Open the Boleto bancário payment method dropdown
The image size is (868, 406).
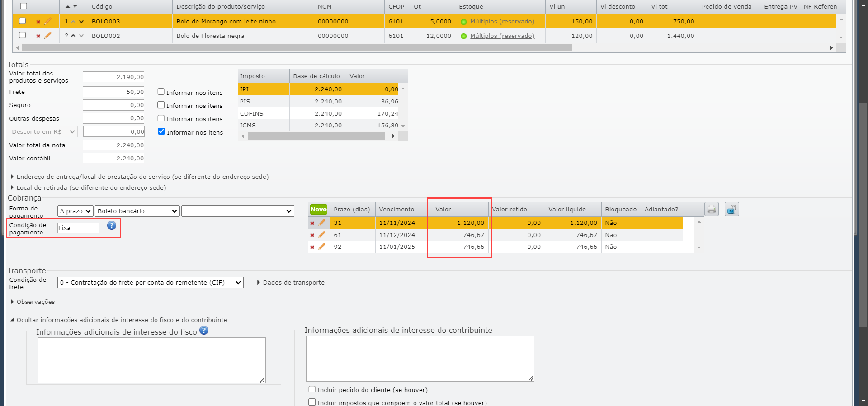[137, 211]
